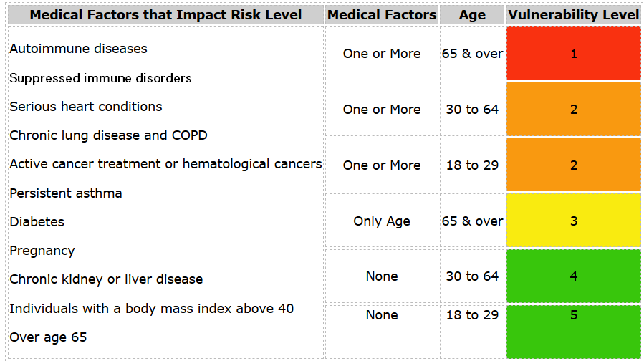The width and height of the screenshot is (644, 361).
Task: Click the "Over age 65" entry
Action: pyautogui.click(x=48, y=337)
